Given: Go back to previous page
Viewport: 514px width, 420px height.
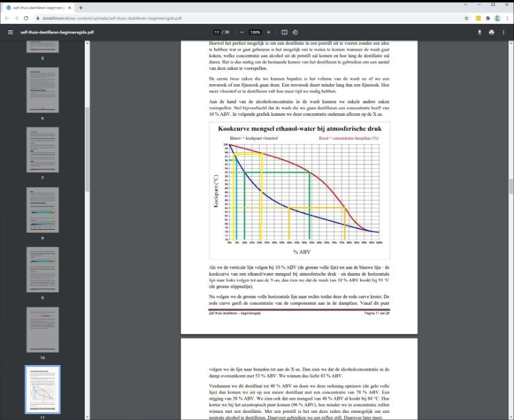Looking at the screenshot, I should point(7,18).
